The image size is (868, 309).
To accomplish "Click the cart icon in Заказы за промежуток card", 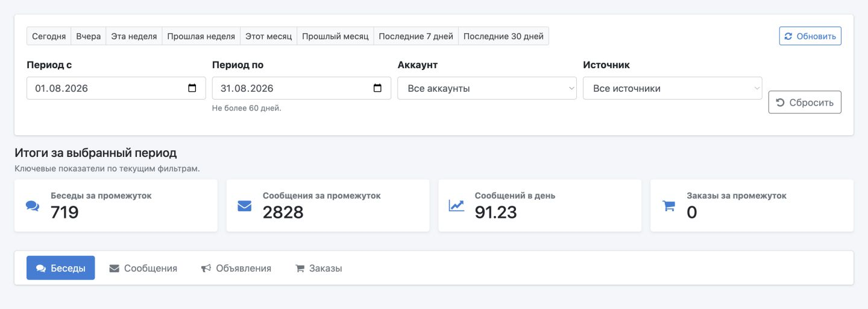I will [x=668, y=206].
